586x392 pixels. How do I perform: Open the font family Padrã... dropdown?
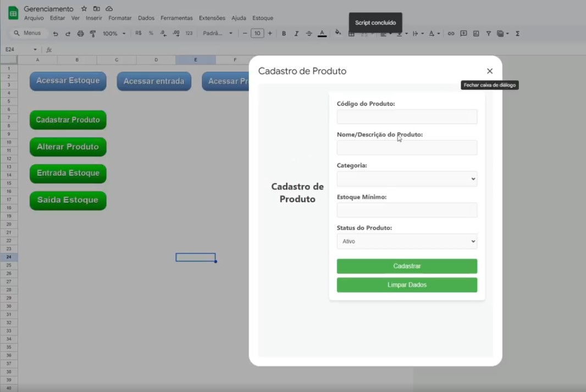click(218, 33)
